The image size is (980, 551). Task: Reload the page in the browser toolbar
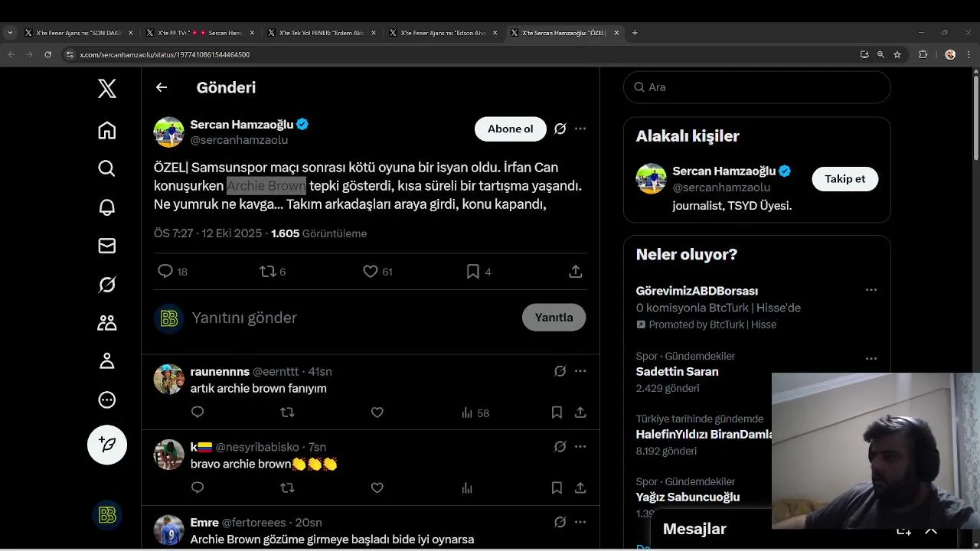tap(48, 54)
